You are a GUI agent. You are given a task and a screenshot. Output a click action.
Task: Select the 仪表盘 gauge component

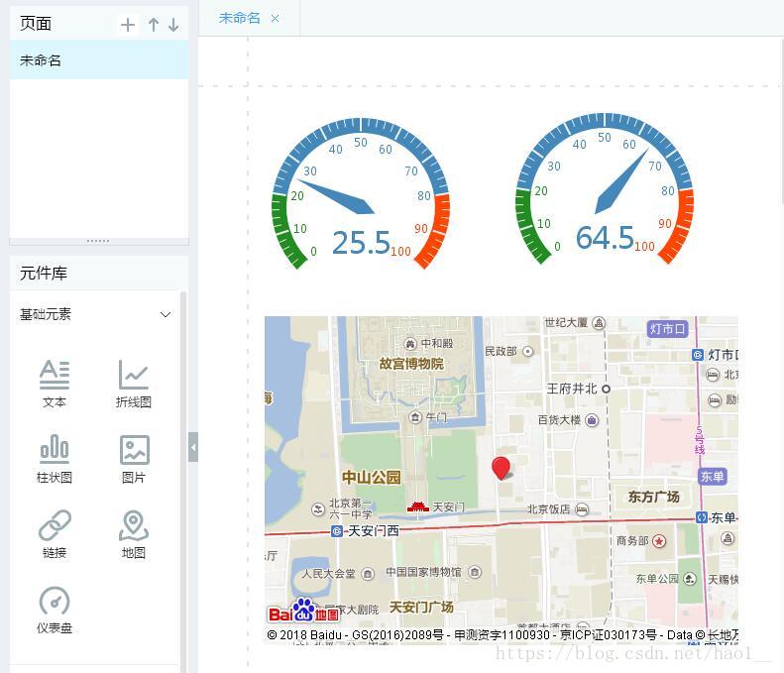coord(55,610)
